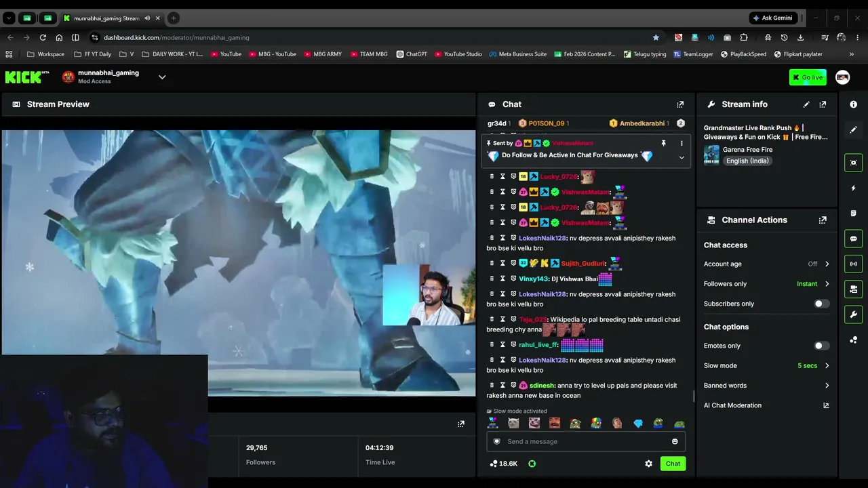Insert the diamond emote from quick emotes

tap(638, 424)
